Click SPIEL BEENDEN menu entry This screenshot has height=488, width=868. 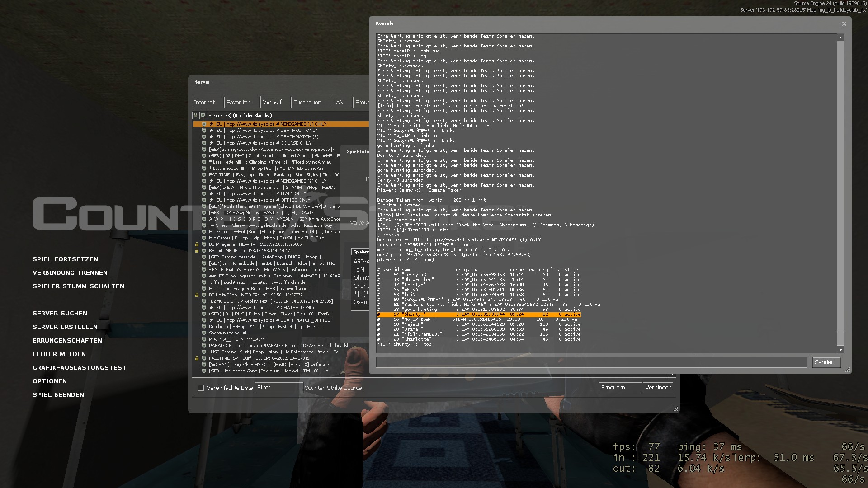(58, 395)
